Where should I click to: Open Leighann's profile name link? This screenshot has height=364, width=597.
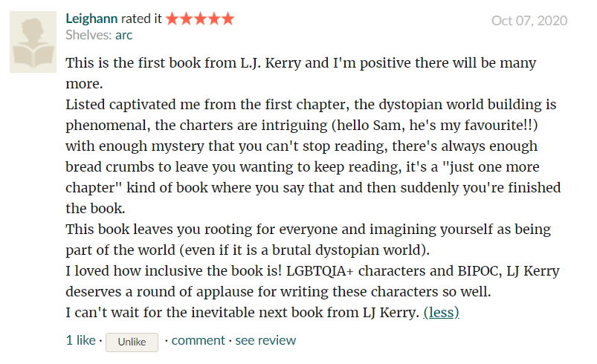click(91, 19)
